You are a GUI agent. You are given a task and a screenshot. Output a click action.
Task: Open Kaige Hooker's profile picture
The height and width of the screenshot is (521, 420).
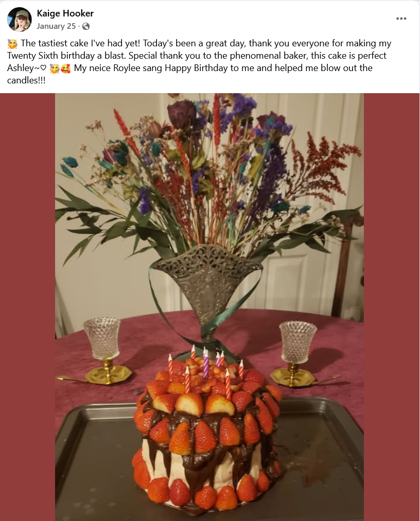(x=19, y=19)
